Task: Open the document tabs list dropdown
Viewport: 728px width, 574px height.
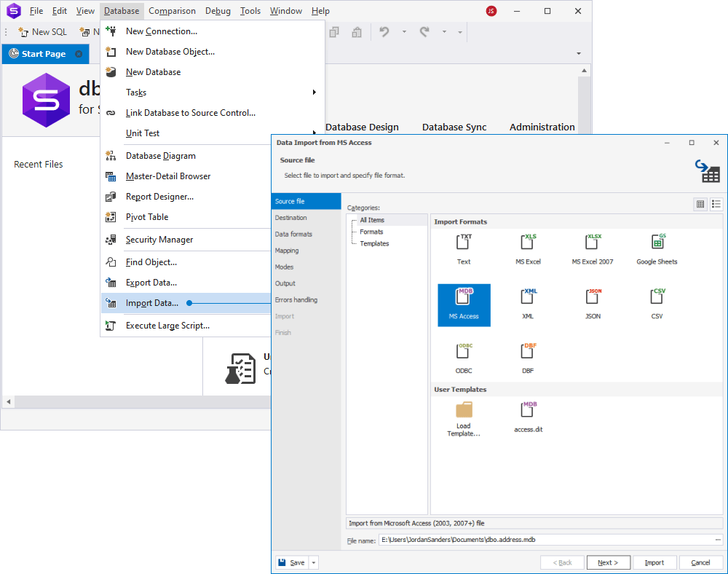Action: (579, 53)
